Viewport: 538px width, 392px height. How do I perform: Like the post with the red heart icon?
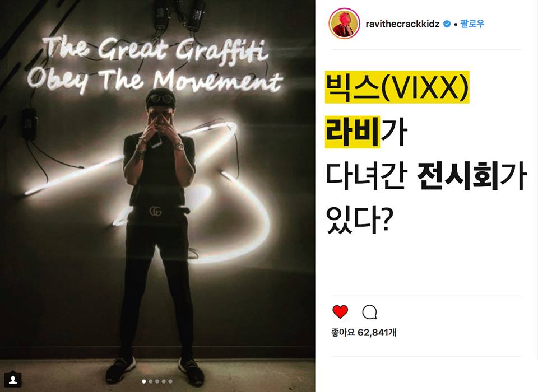340,312
